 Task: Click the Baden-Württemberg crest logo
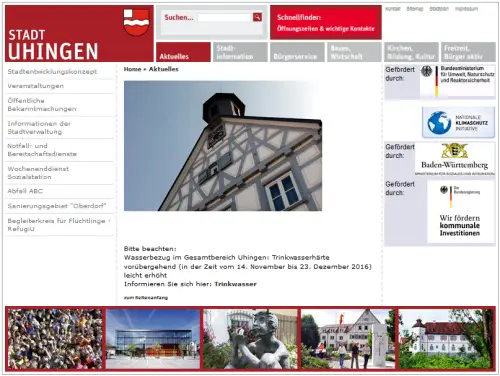pyautogui.click(x=455, y=159)
